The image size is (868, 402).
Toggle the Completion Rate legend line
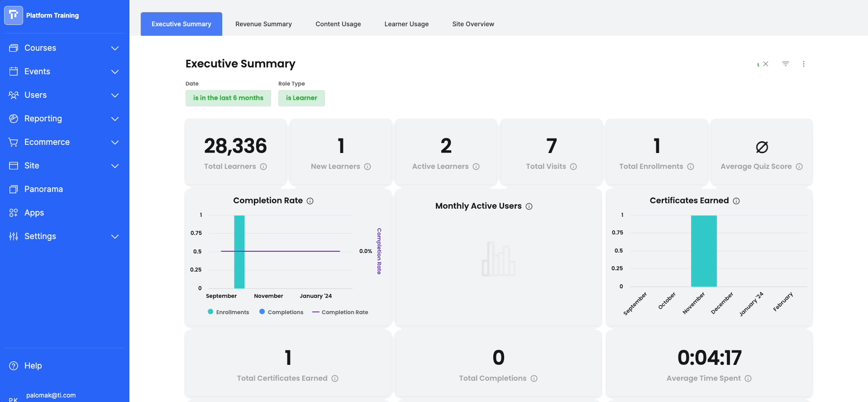tap(340, 312)
